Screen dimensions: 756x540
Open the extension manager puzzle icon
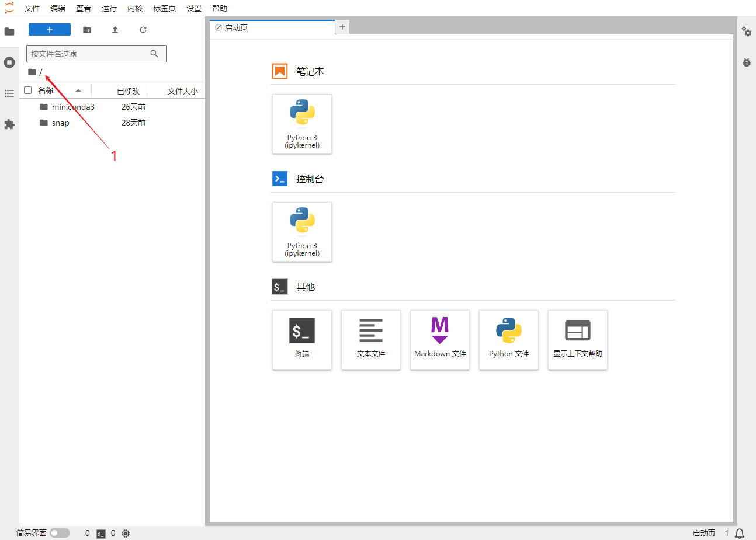9,124
